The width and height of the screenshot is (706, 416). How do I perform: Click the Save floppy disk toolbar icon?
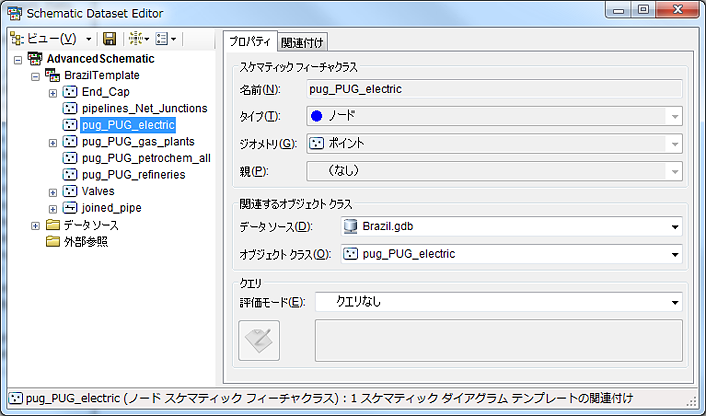coord(109,39)
